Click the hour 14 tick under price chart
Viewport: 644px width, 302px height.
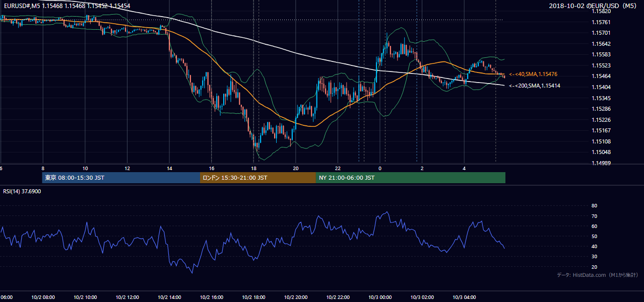point(169,168)
